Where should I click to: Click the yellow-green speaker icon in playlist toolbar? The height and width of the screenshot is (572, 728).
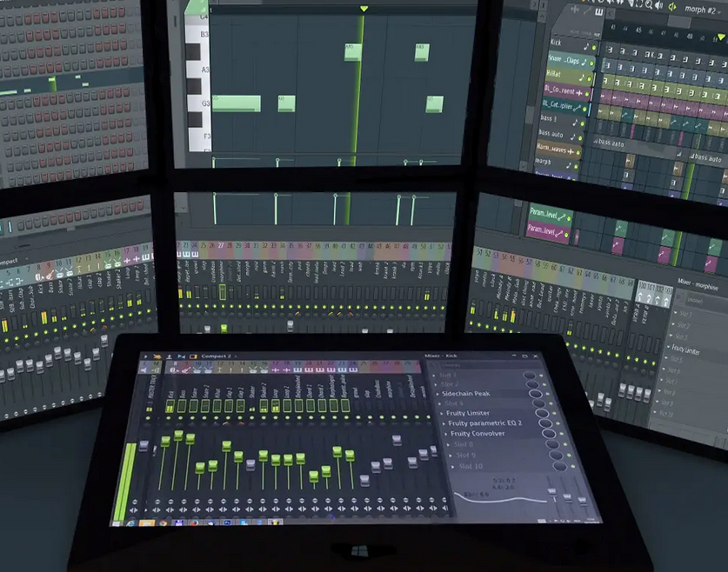[671, 6]
